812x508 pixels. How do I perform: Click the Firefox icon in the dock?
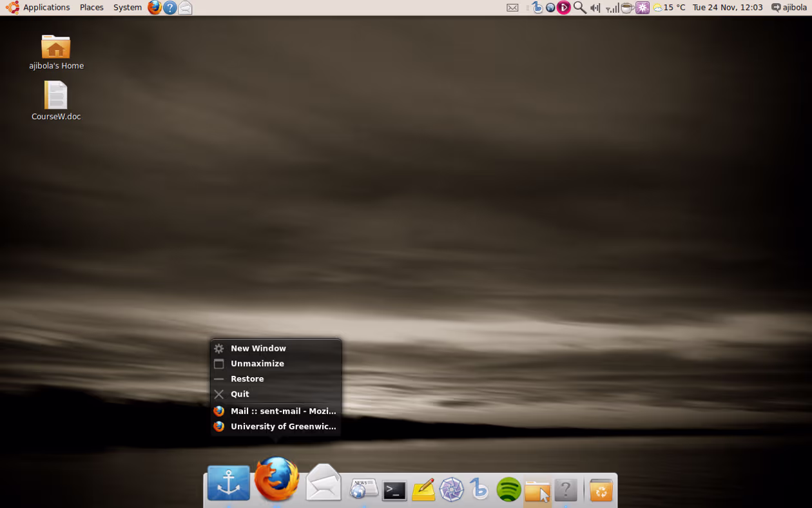point(277,479)
